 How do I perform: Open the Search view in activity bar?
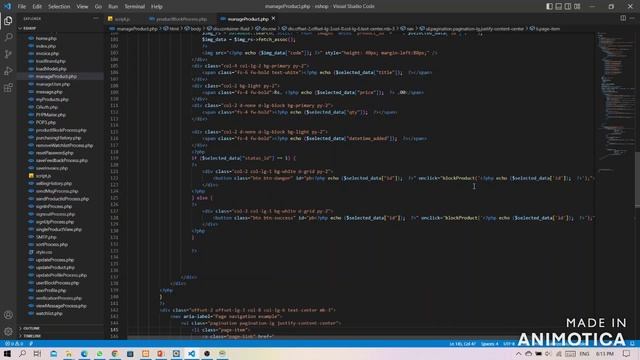8,37
